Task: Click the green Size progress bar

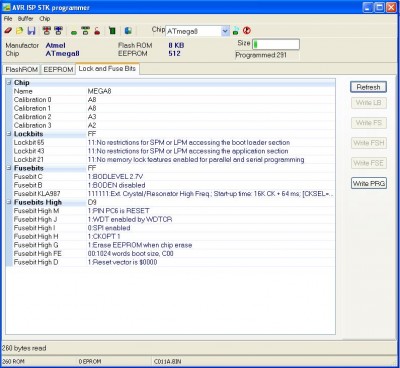Action: point(276,44)
